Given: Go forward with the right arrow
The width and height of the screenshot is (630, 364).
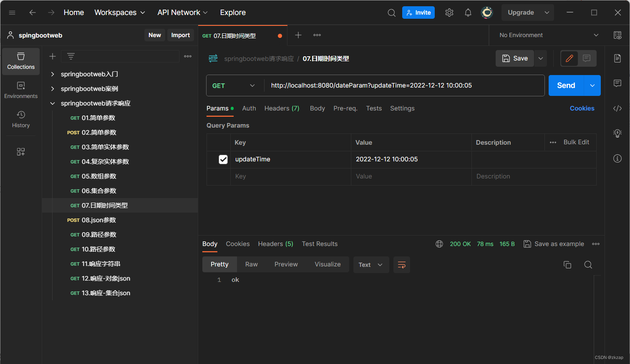Looking at the screenshot, I should click(x=51, y=13).
